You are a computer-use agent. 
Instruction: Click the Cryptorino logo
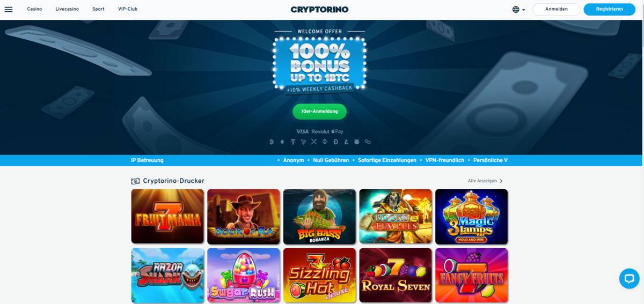tap(319, 9)
